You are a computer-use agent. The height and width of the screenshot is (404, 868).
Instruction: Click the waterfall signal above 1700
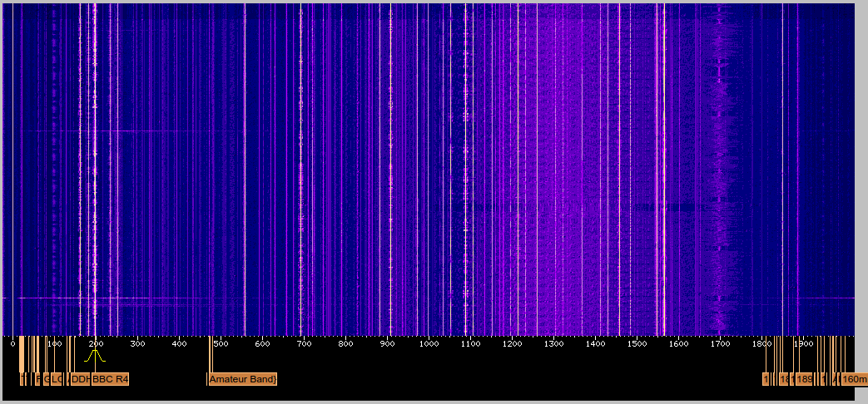(721, 166)
